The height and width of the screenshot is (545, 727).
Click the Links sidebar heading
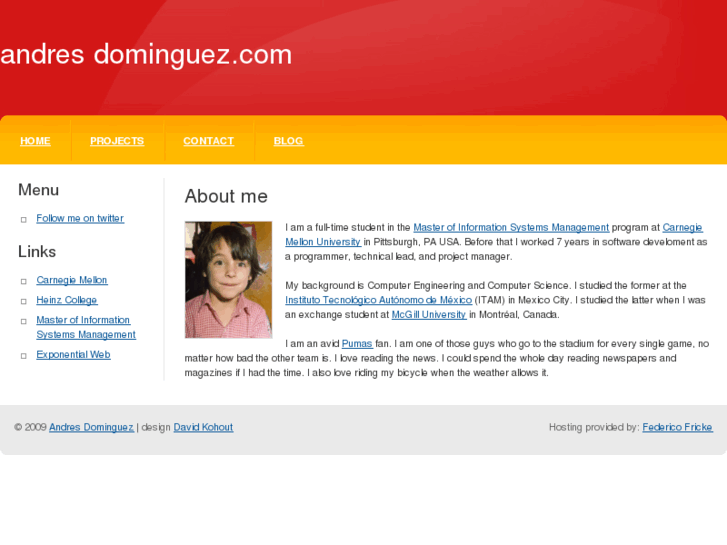[37, 252]
